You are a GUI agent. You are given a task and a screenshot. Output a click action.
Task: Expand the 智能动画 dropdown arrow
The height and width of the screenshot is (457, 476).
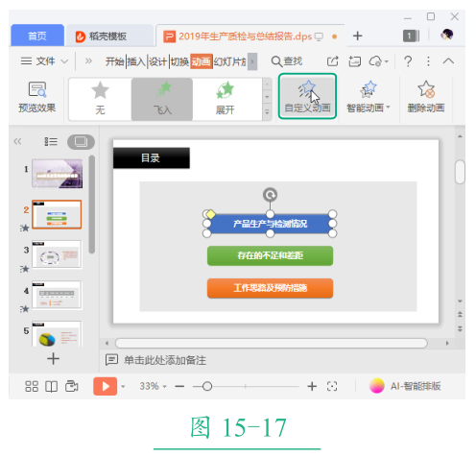pos(388,107)
